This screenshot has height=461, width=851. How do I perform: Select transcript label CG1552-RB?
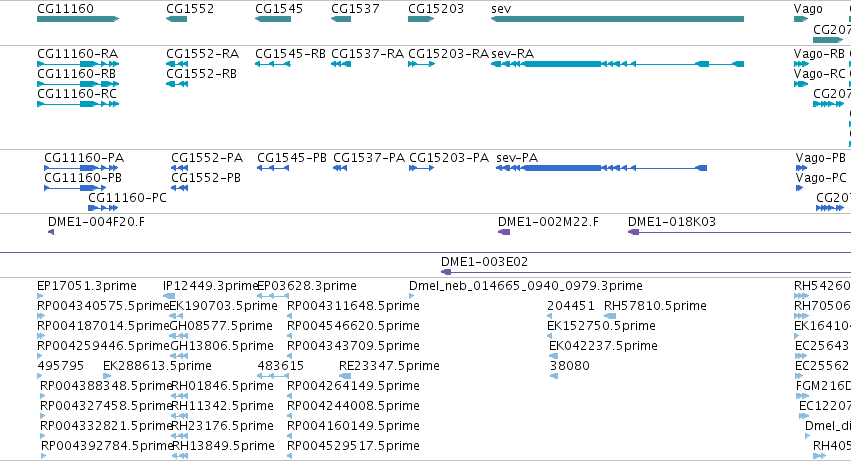click(x=201, y=74)
